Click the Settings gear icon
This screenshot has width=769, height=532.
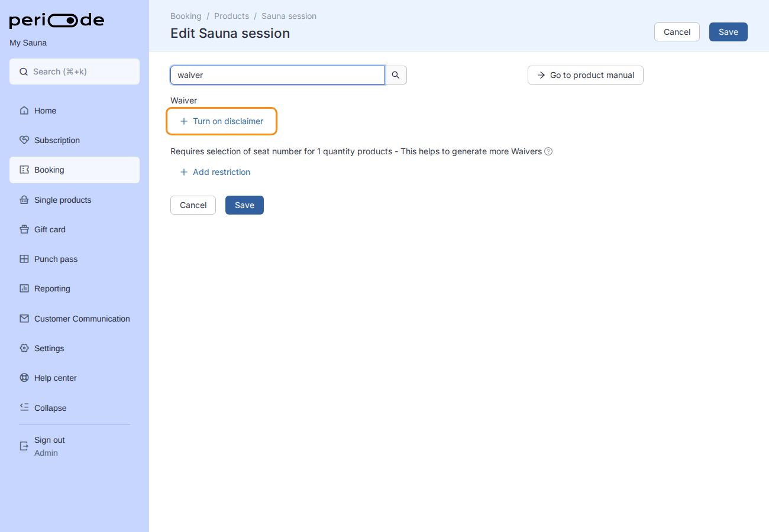click(24, 348)
